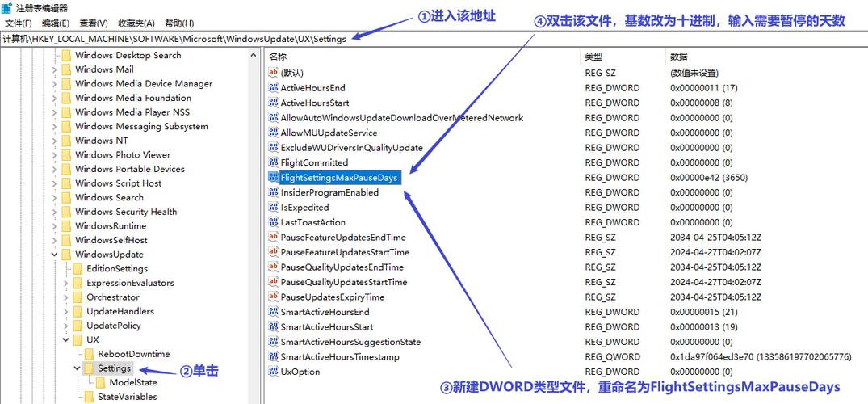Click the tree pane scroll up arrow

point(254,55)
